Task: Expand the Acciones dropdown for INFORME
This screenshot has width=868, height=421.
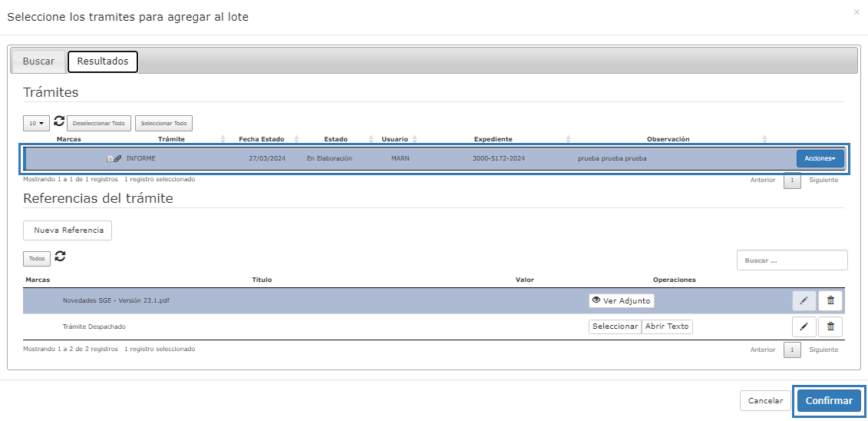Action: [x=820, y=158]
